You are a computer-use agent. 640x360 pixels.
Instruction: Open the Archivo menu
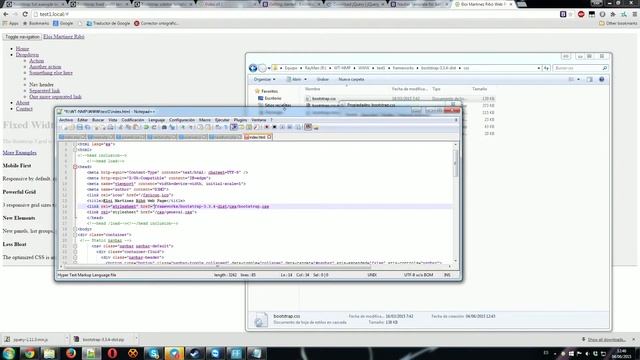point(66,120)
